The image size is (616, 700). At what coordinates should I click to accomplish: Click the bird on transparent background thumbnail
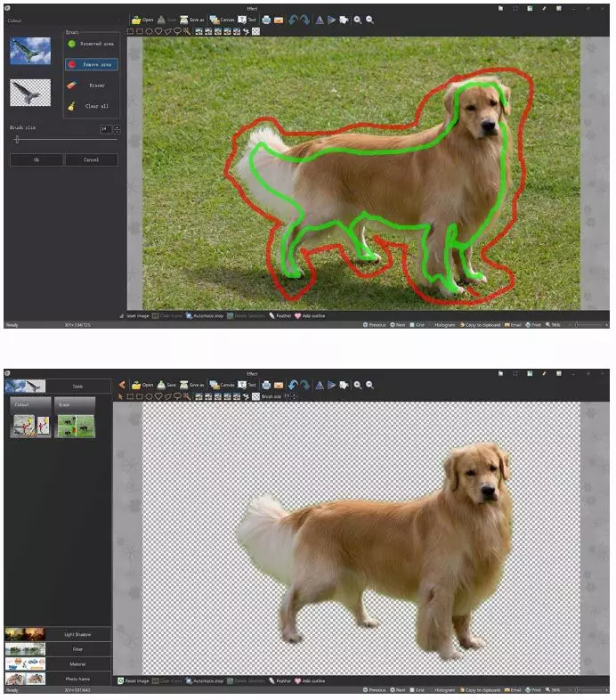[30, 93]
